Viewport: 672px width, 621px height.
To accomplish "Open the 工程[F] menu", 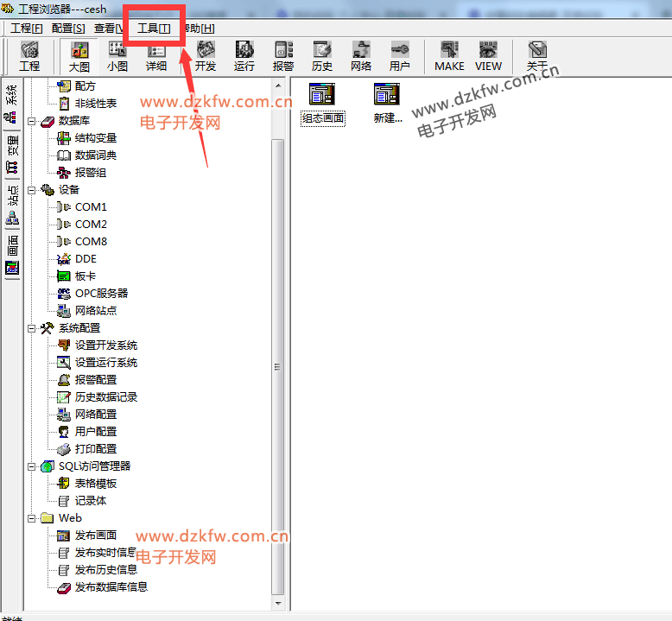I will 27,29.
